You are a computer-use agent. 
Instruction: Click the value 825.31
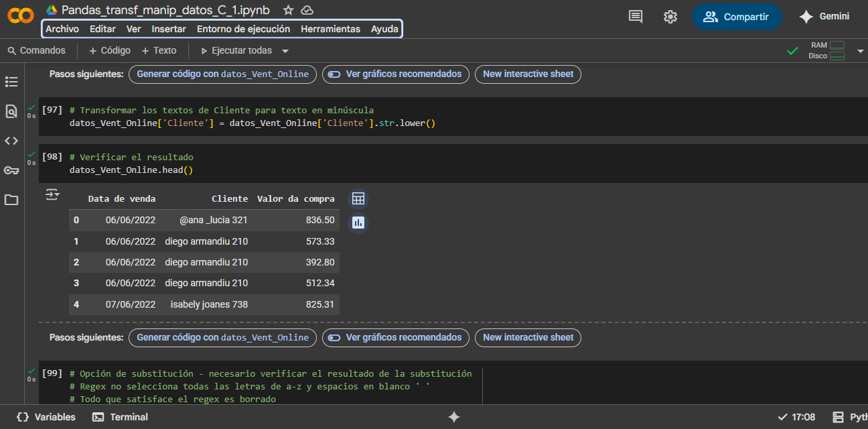320,305
